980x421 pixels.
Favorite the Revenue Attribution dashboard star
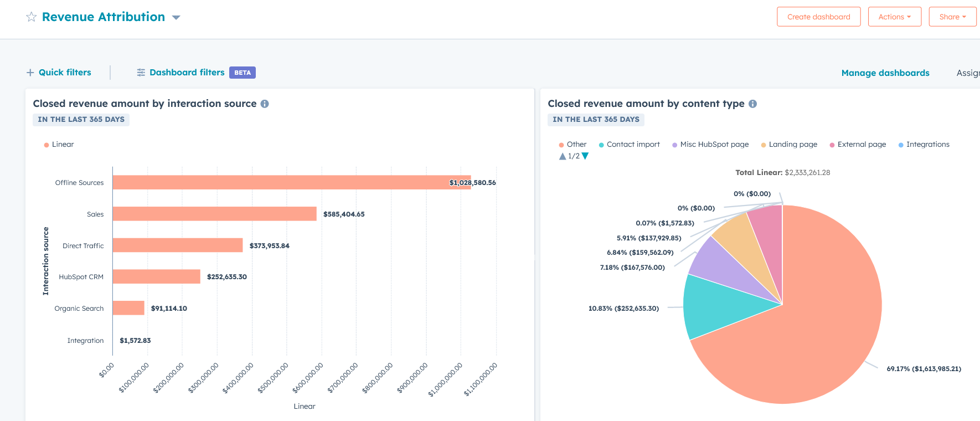pos(32,17)
